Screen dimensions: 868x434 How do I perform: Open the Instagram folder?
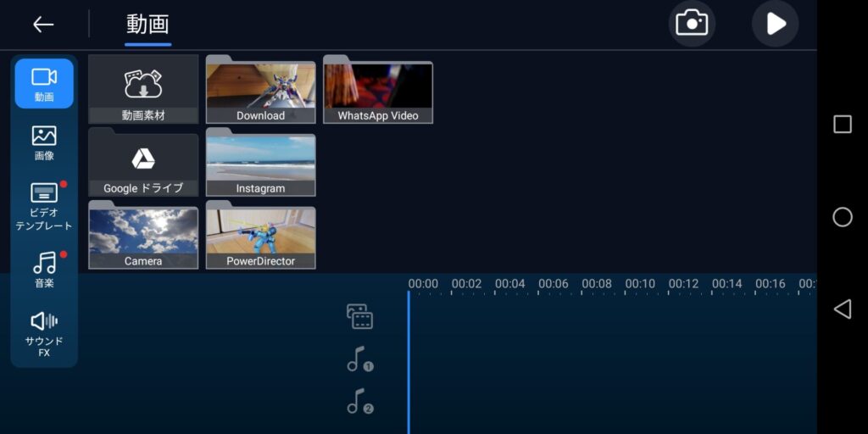[261, 162]
